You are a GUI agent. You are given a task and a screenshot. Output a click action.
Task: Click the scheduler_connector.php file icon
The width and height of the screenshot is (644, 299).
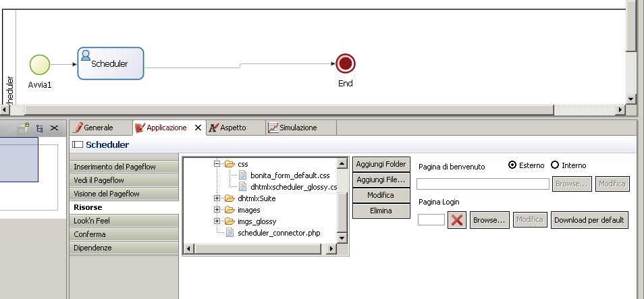pyautogui.click(x=230, y=233)
